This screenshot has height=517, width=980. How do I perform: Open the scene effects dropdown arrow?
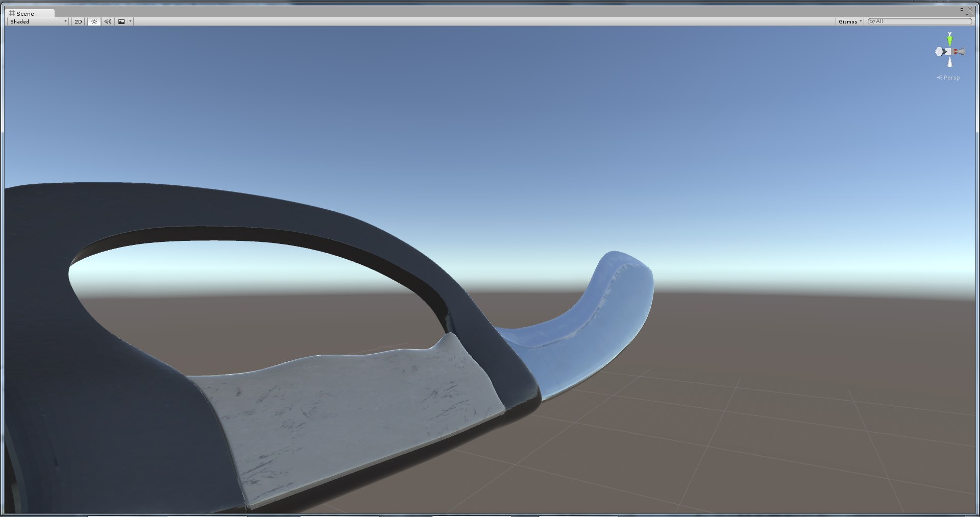click(131, 21)
